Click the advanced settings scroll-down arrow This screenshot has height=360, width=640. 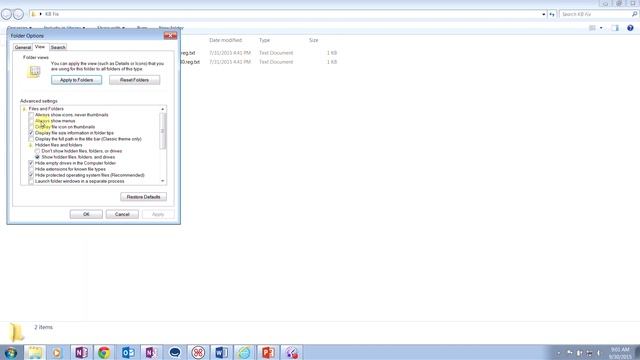pyautogui.click(x=163, y=181)
